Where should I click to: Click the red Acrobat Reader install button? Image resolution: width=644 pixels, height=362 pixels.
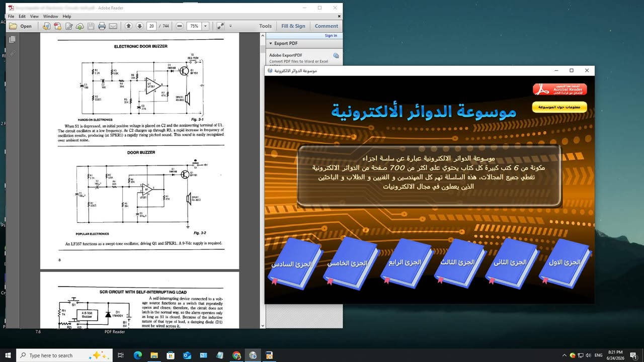[560, 89]
